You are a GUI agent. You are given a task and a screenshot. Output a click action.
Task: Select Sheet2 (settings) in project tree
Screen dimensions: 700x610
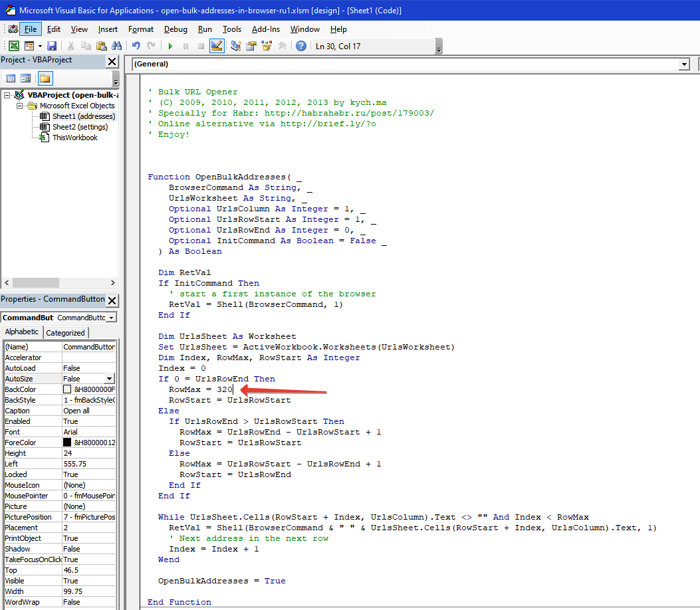[x=79, y=127]
